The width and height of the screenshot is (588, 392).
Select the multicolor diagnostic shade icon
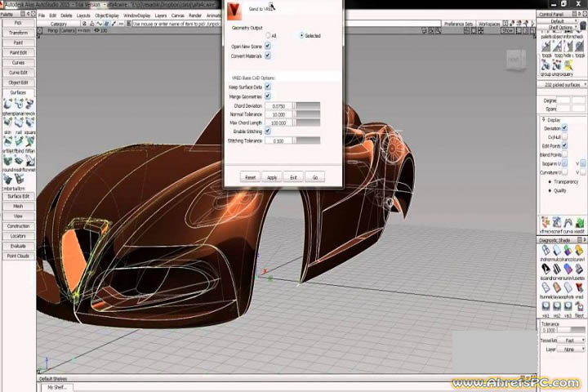click(x=557, y=250)
